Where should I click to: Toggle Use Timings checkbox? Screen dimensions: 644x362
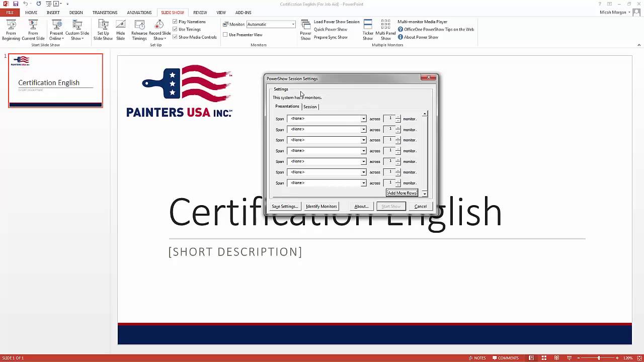(x=175, y=29)
